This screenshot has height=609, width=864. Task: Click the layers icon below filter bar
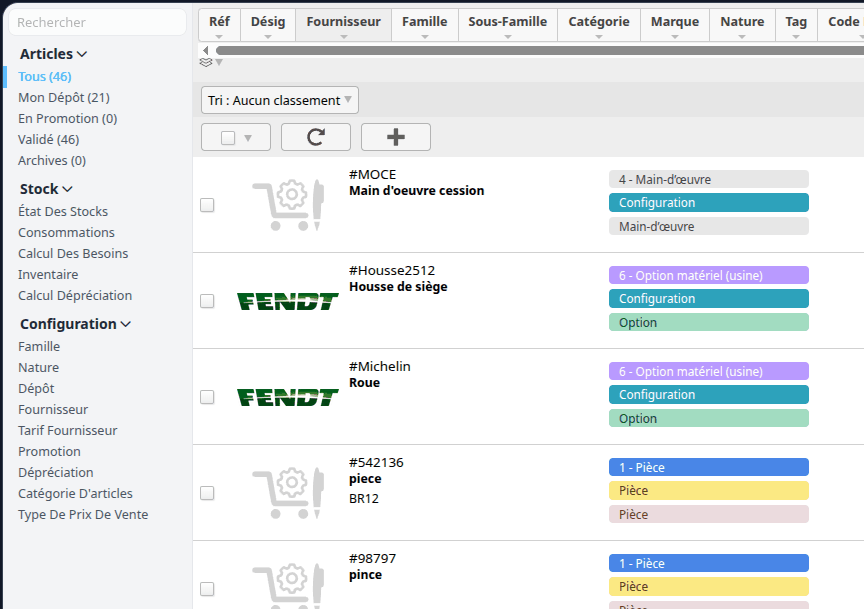point(206,63)
